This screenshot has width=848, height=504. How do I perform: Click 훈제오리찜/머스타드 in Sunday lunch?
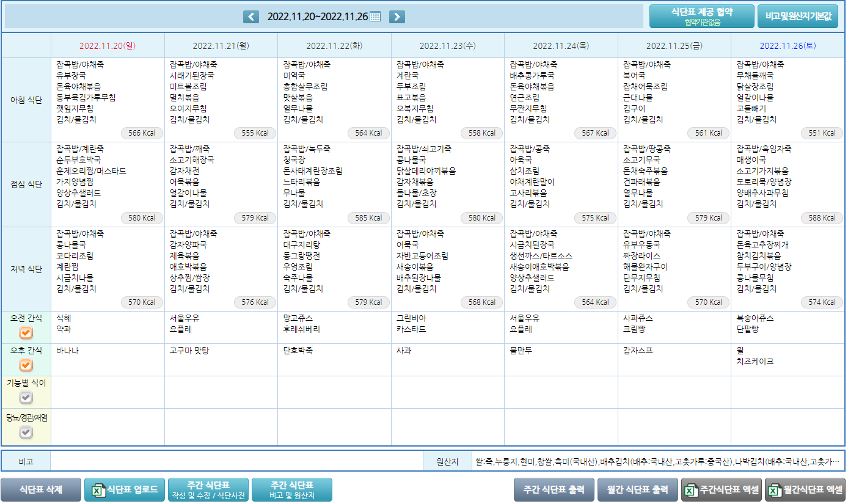[x=91, y=171]
